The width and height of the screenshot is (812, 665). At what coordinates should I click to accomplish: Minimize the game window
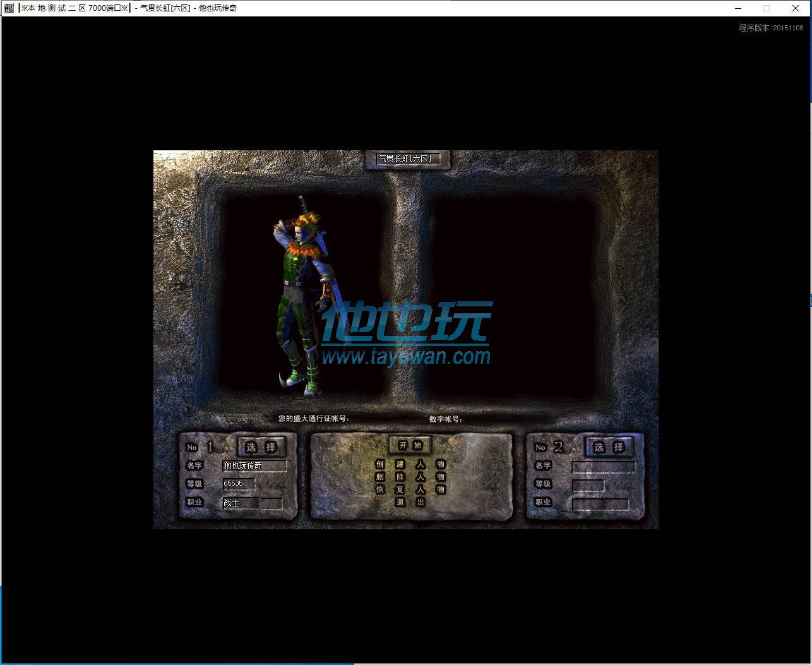(738, 8)
